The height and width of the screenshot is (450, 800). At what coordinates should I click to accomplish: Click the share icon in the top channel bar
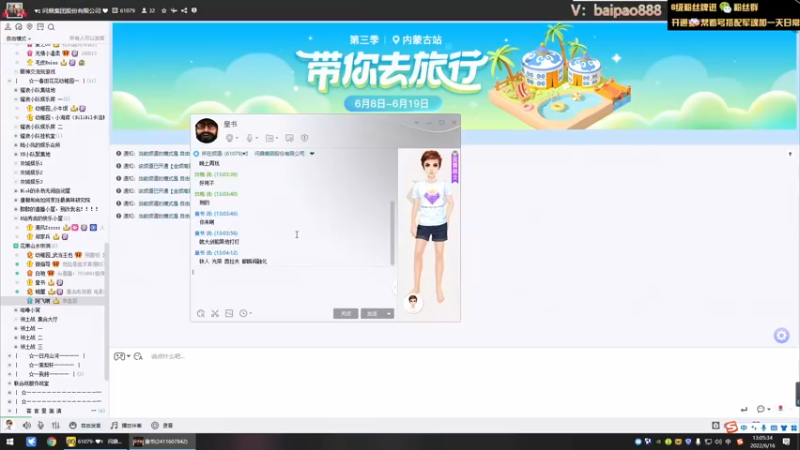pyautogui.click(x=184, y=10)
